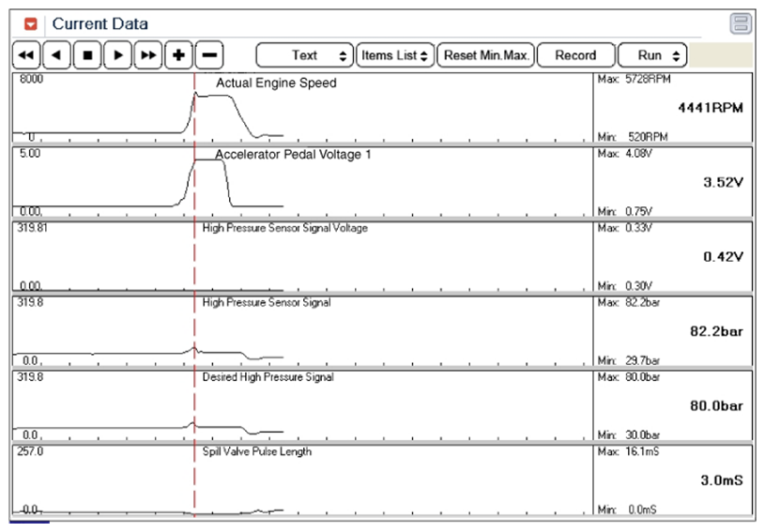
Task: Open the Text display mode dropdown
Action: click(305, 55)
